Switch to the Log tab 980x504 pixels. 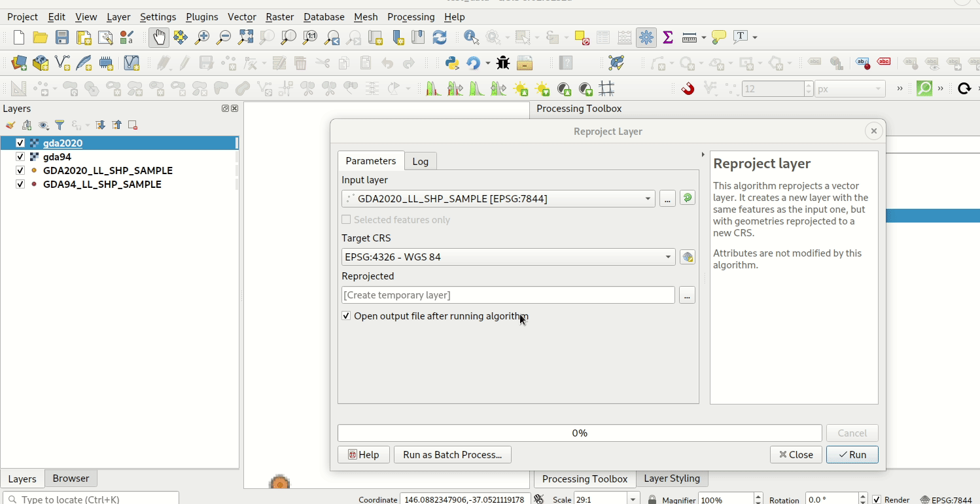pos(421,161)
